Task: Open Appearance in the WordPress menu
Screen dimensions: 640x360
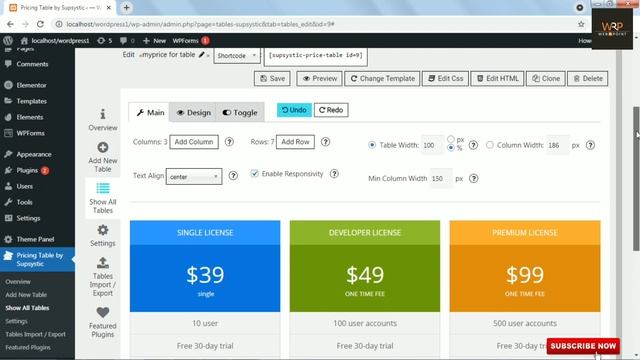Action: point(33,154)
